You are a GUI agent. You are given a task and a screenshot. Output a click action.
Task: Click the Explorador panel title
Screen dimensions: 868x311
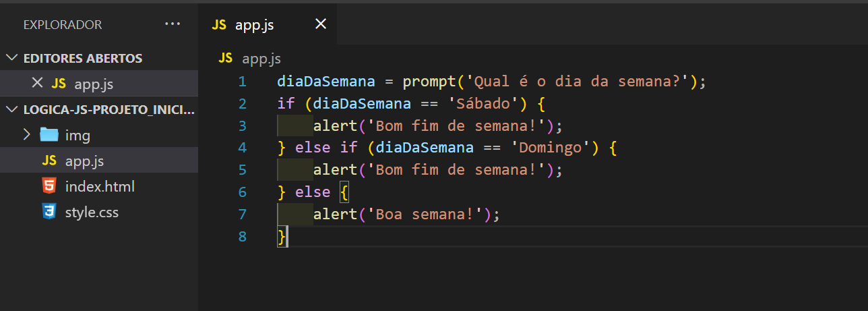coord(63,25)
